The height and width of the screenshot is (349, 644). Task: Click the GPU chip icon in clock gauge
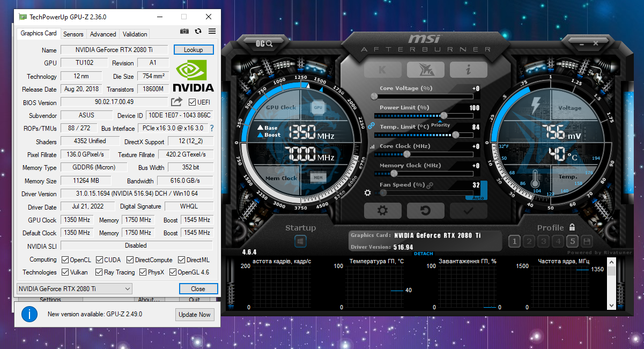click(x=318, y=107)
